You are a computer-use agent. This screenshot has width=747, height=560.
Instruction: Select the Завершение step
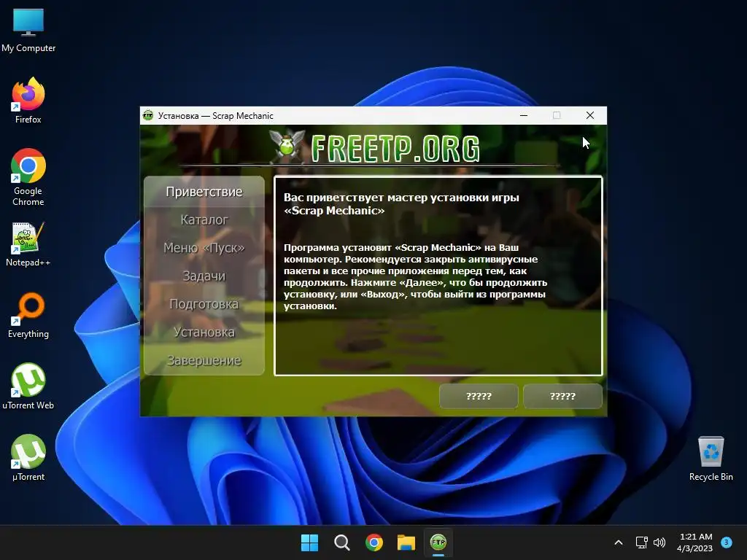pos(204,360)
